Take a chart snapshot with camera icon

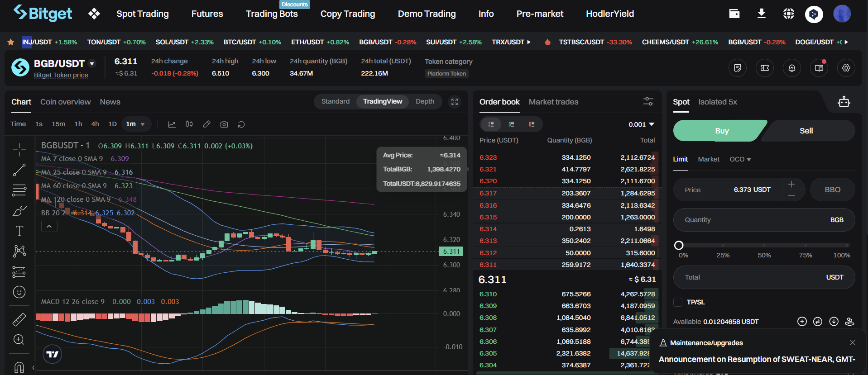coord(224,124)
